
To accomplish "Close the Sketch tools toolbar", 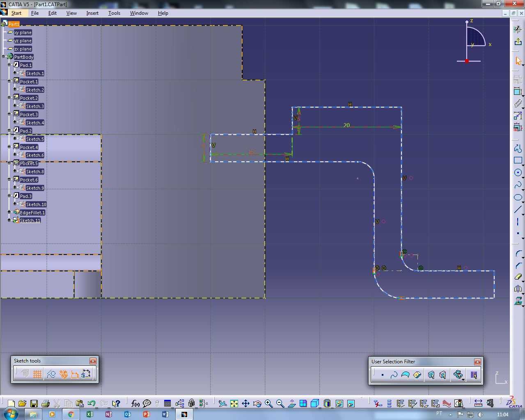I will tap(93, 361).
